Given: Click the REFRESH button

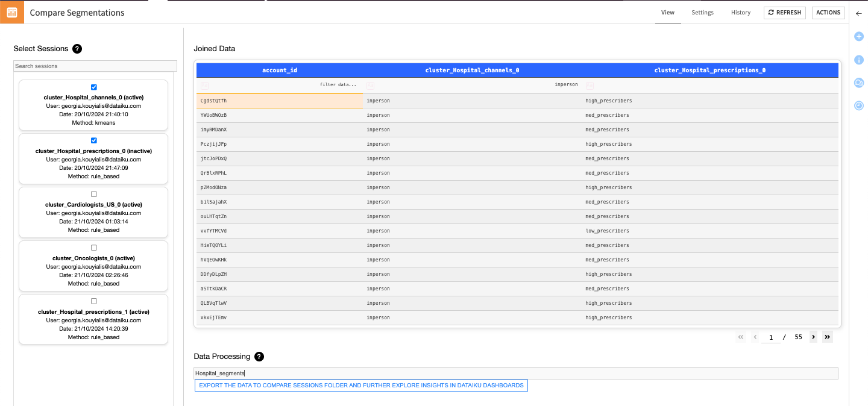Looking at the screenshot, I should 785,13.
